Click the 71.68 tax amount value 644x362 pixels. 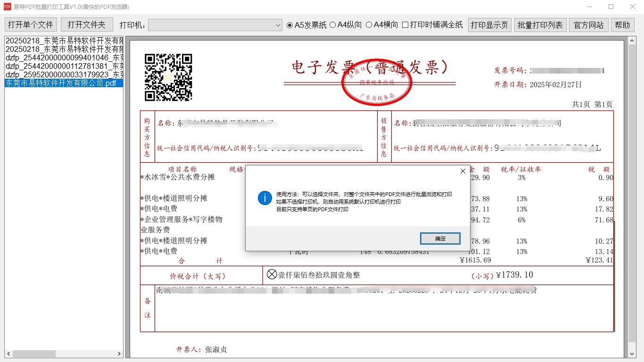[x=604, y=220]
